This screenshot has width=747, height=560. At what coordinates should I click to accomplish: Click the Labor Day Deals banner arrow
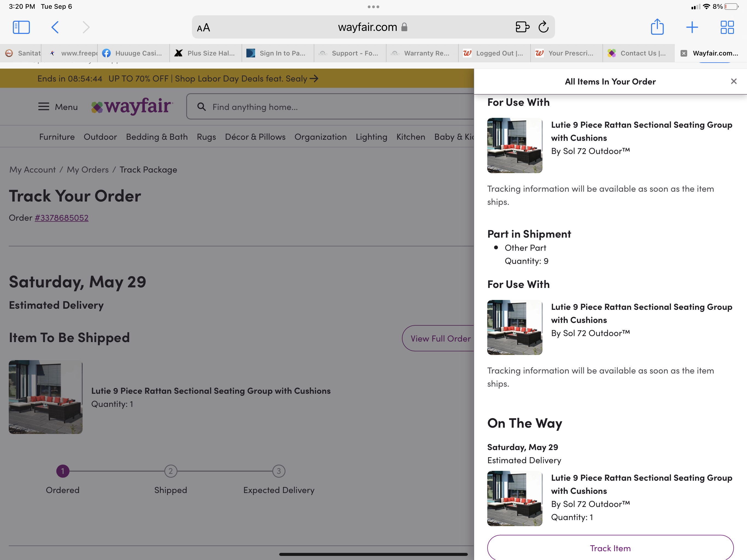(314, 79)
